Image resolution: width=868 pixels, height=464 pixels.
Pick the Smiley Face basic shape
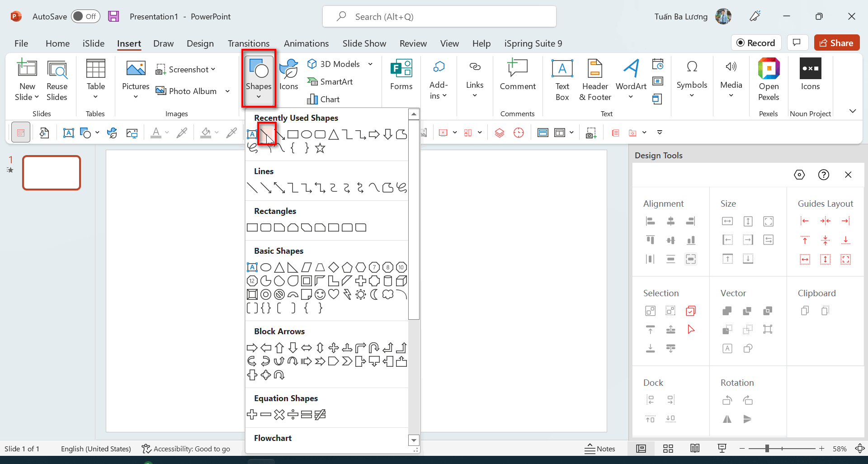(320, 294)
